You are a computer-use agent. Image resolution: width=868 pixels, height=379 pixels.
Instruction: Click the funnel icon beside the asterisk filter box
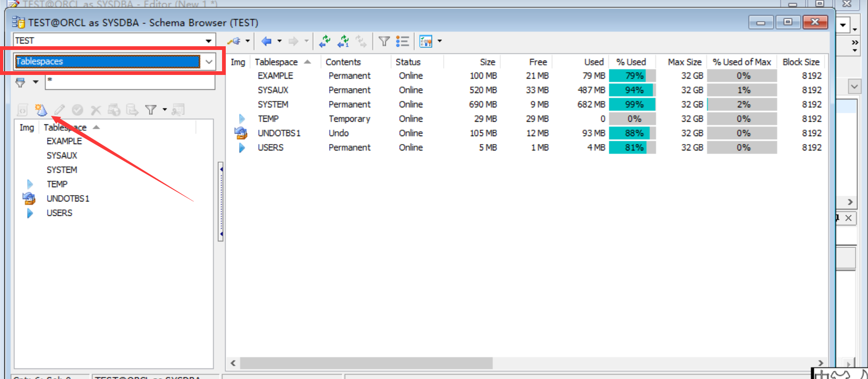coord(20,82)
